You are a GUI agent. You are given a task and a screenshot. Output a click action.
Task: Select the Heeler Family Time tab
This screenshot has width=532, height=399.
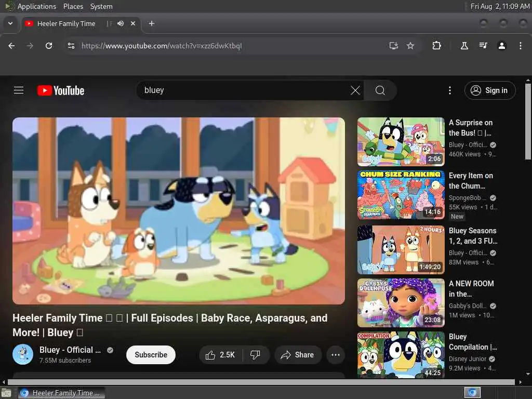tap(66, 23)
